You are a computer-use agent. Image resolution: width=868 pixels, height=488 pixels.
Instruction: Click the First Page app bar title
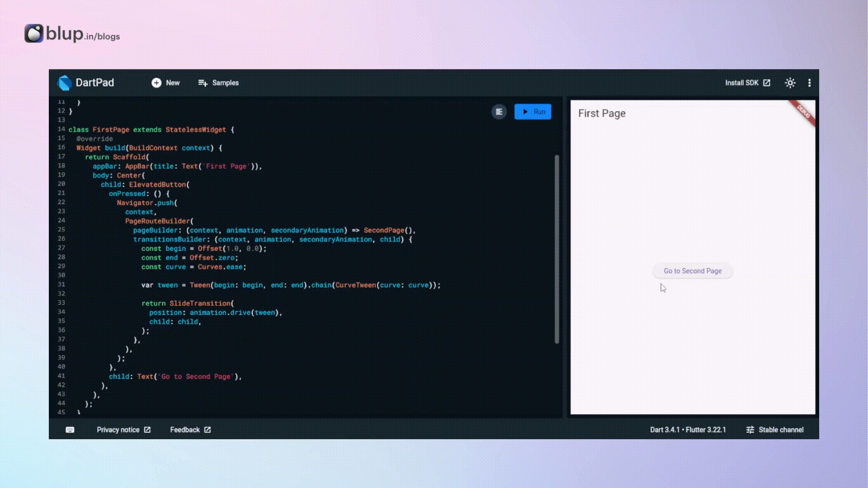pos(602,113)
